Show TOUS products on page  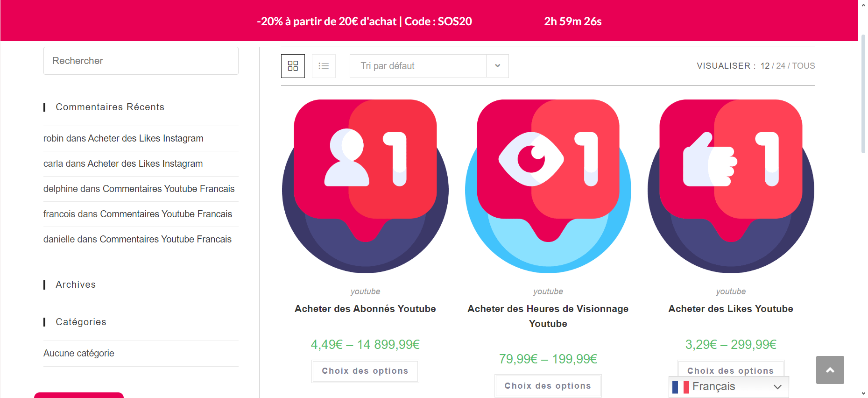(804, 66)
